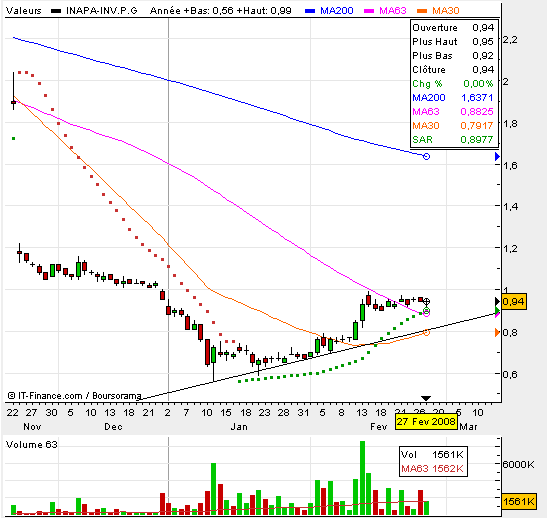Screen dimensions: 547x518
Task: Click the blue MA200 legend swatch
Action: [310, 11]
